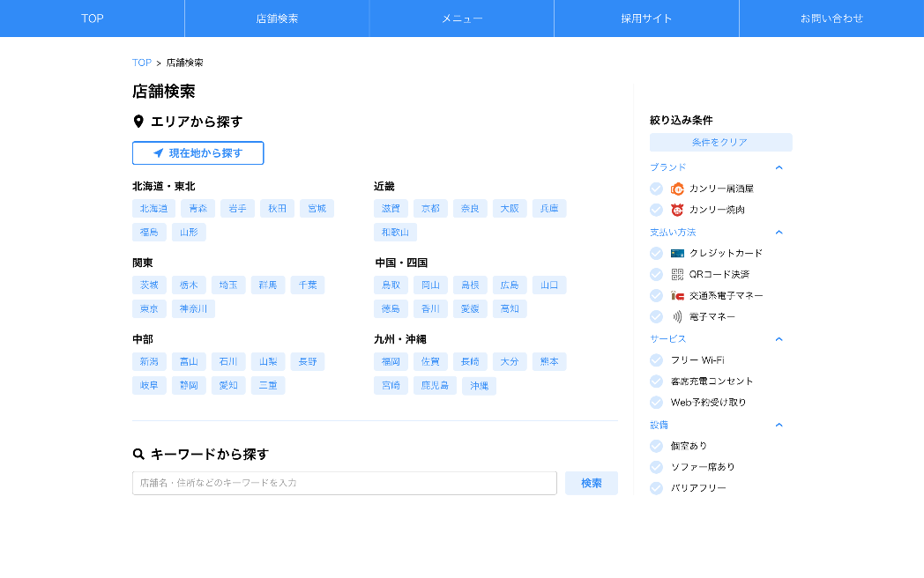Check the バリアフリー filter option

pos(656,488)
